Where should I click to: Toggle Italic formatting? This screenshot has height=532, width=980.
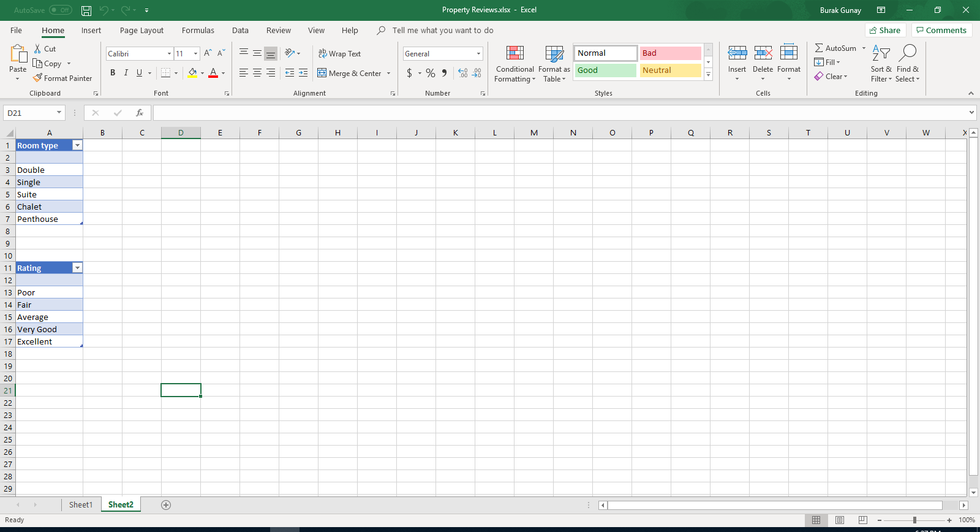(126, 73)
